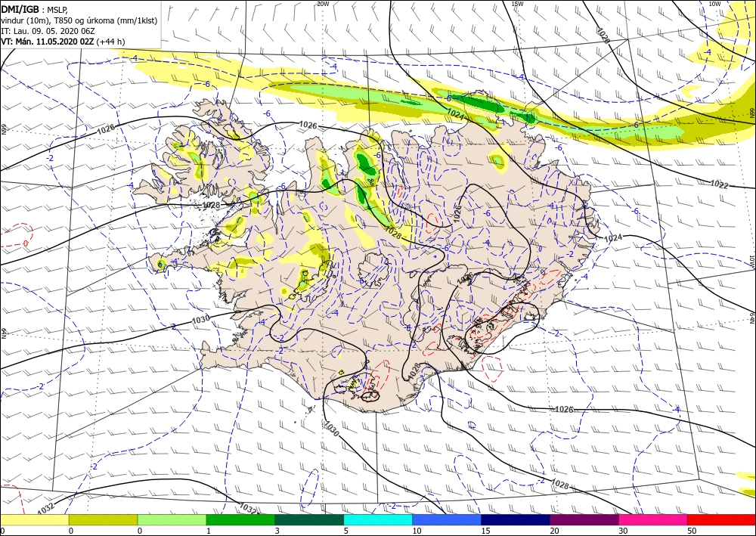
Task: Click the 'DMI/IGB : MSLP,' title text
Action: pyautogui.click(x=36, y=9)
